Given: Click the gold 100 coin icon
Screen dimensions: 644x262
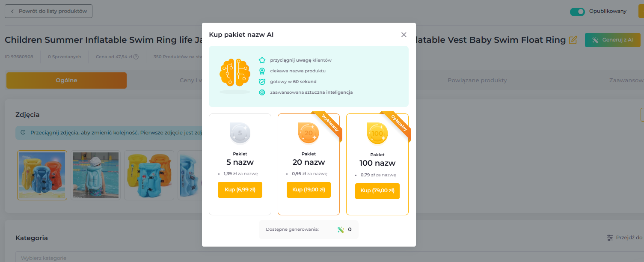Looking at the screenshot, I should (x=377, y=133).
